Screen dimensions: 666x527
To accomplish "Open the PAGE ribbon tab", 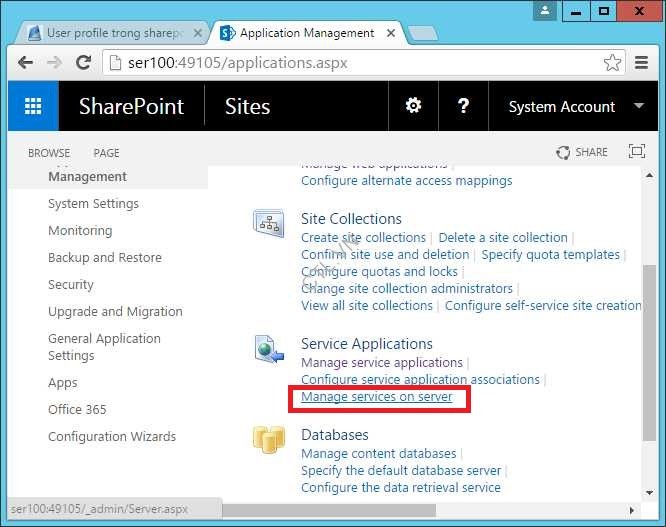I will click(106, 153).
